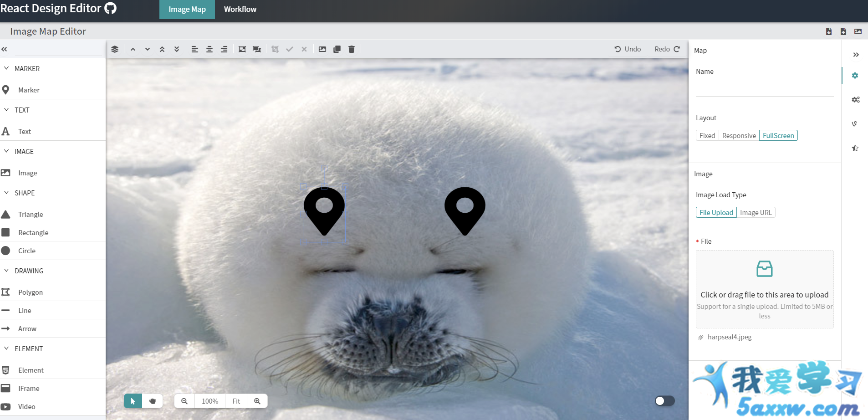
Task: Apply crop with the checkmark icon
Action: point(290,49)
